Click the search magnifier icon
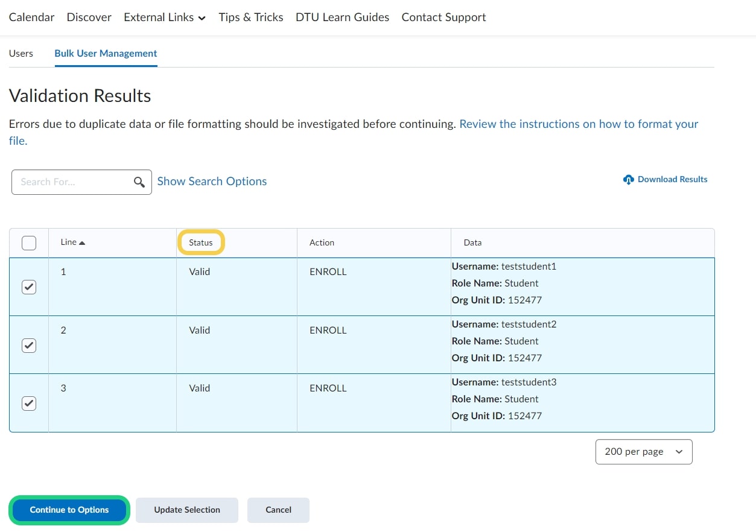756x532 pixels. (x=139, y=182)
